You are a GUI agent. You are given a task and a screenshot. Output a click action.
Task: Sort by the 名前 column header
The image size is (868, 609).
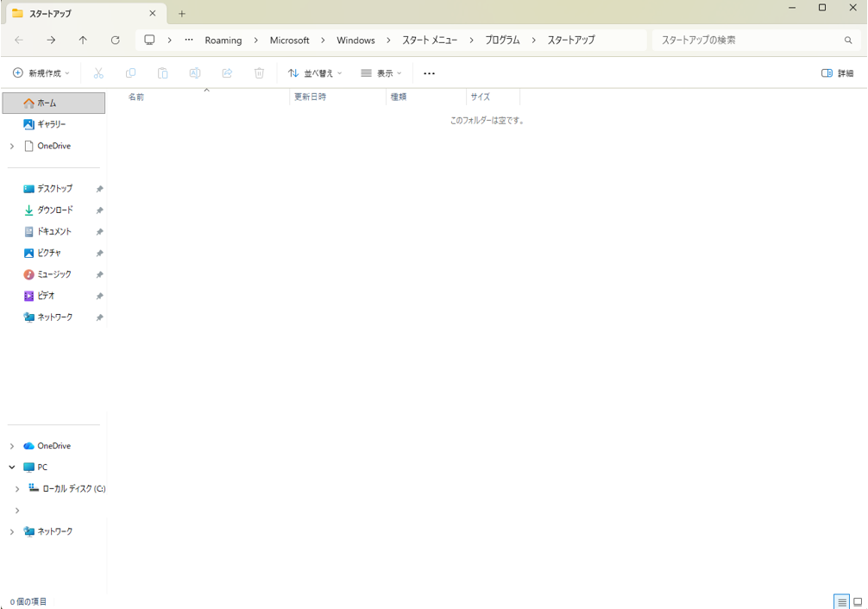click(x=136, y=97)
